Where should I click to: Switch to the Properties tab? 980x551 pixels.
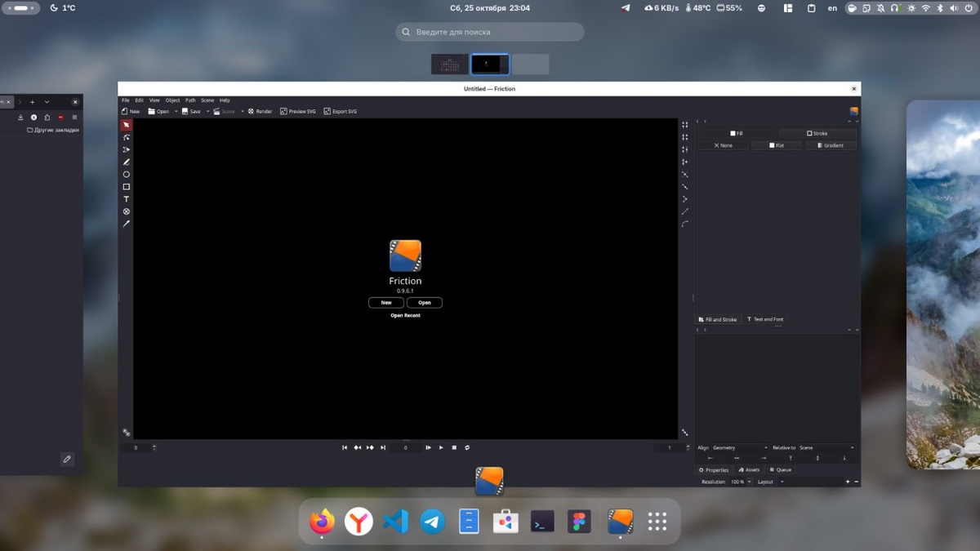click(714, 469)
